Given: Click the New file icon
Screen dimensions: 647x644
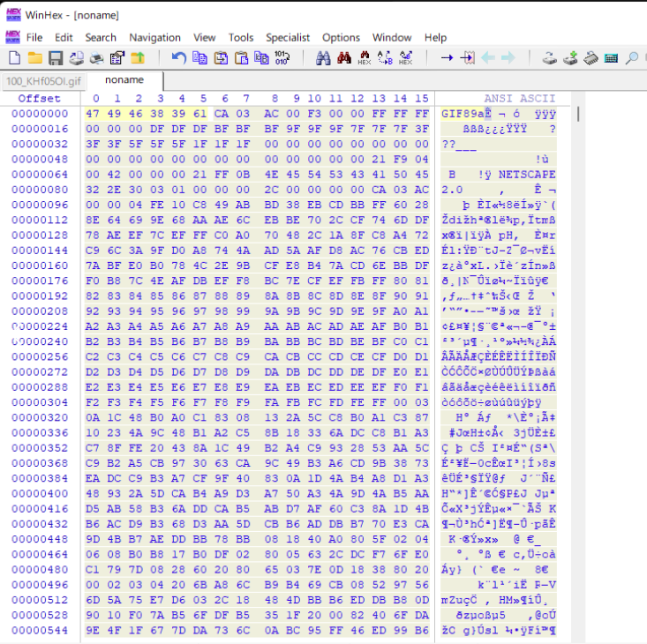Looking at the screenshot, I should [15, 58].
